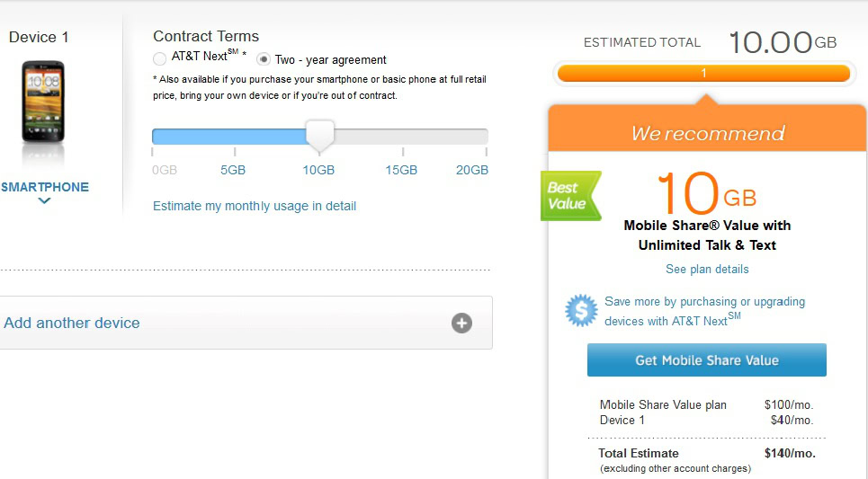Image resolution: width=868 pixels, height=479 pixels.
Task: Click the Get Mobile Share Value button
Action: [x=707, y=360]
